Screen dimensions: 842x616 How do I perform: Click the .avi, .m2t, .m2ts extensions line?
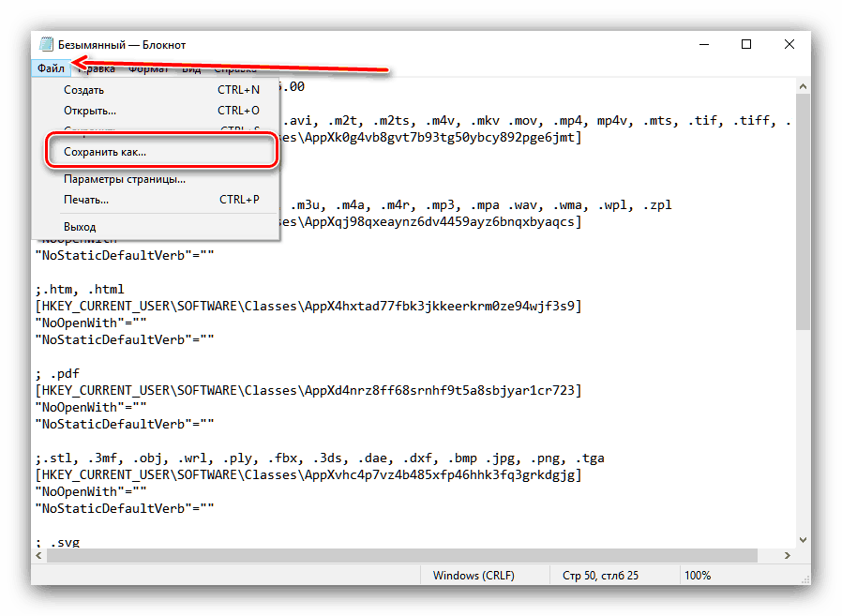point(536,121)
